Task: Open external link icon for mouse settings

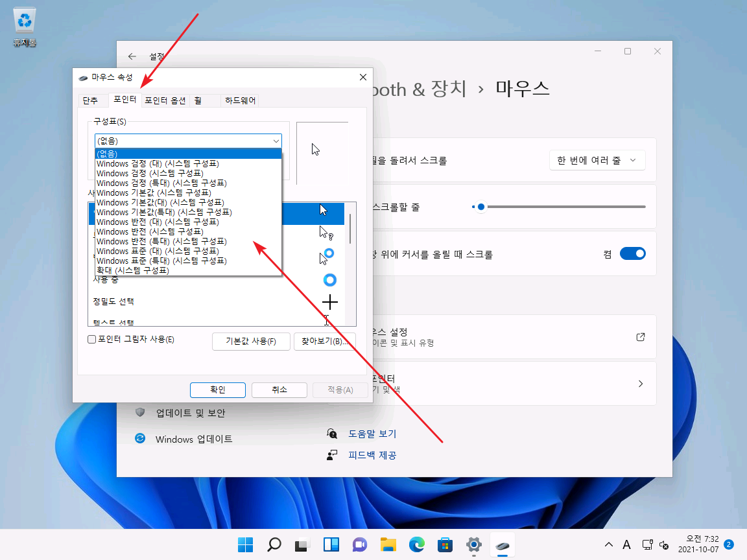Action: click(641, 336)
